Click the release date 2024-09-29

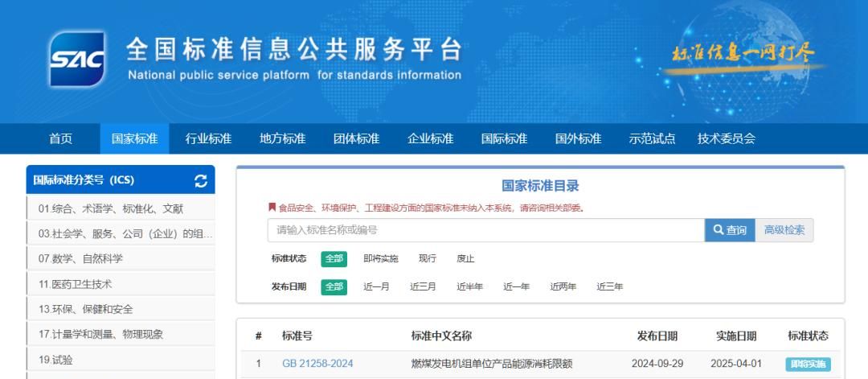coord(657,364)
